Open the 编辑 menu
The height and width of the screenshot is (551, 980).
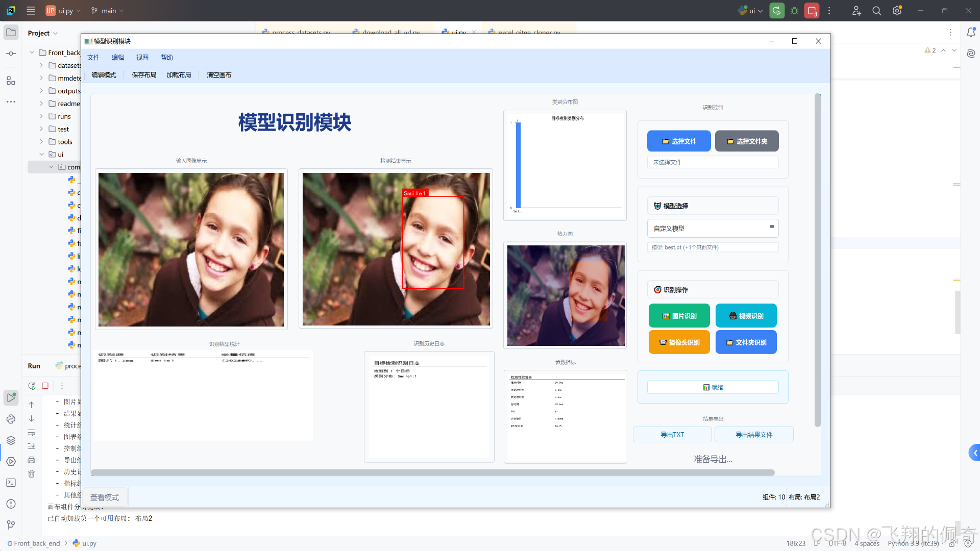pos(118,57)
